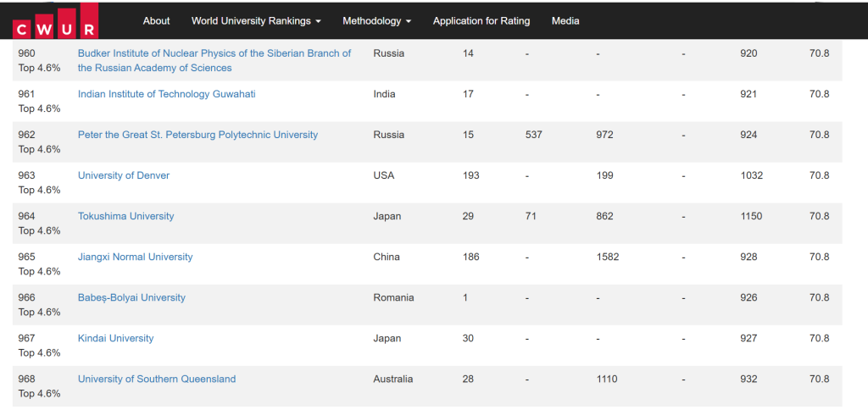Image resolution: width=868 pixels, height=410 pixels.
Task: Click Russia in the Budker Institute row
Action: click(388, 53)
